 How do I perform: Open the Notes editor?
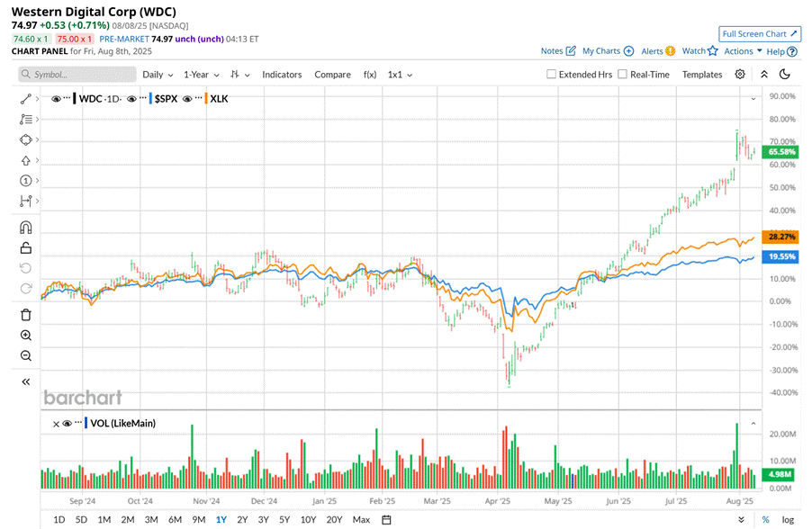558,50
